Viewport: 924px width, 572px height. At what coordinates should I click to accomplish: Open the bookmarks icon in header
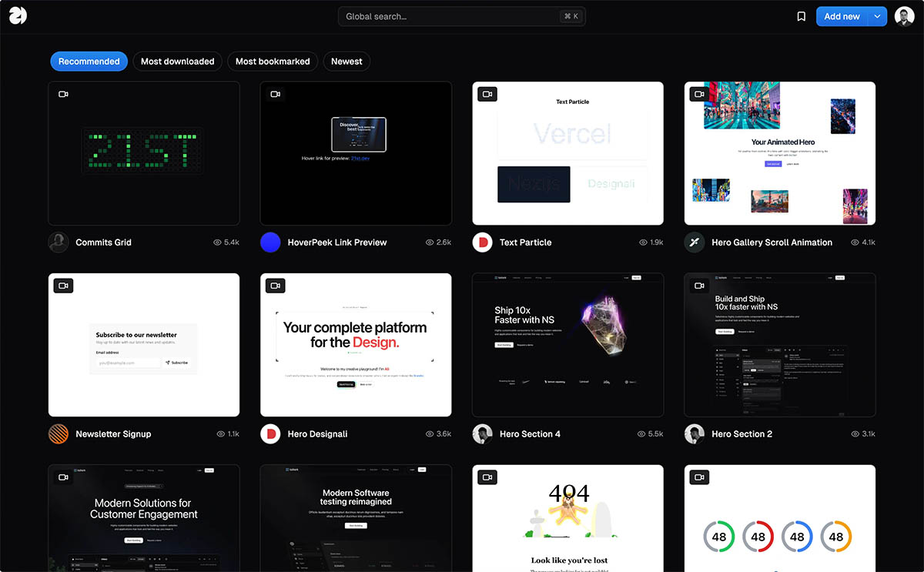(801, 16)
